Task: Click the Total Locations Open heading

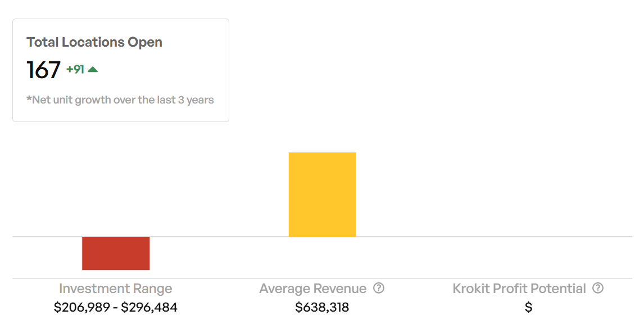Action: click(94, 42)
